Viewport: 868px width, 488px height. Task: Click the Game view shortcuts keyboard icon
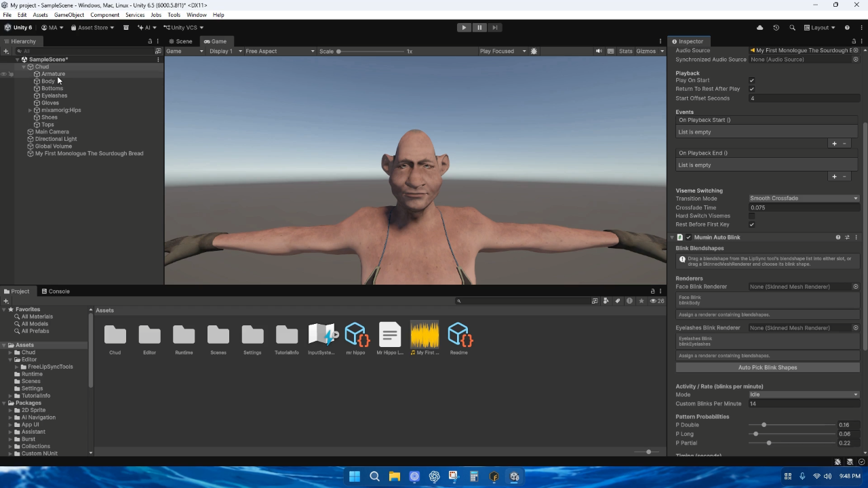click(611, 51)
